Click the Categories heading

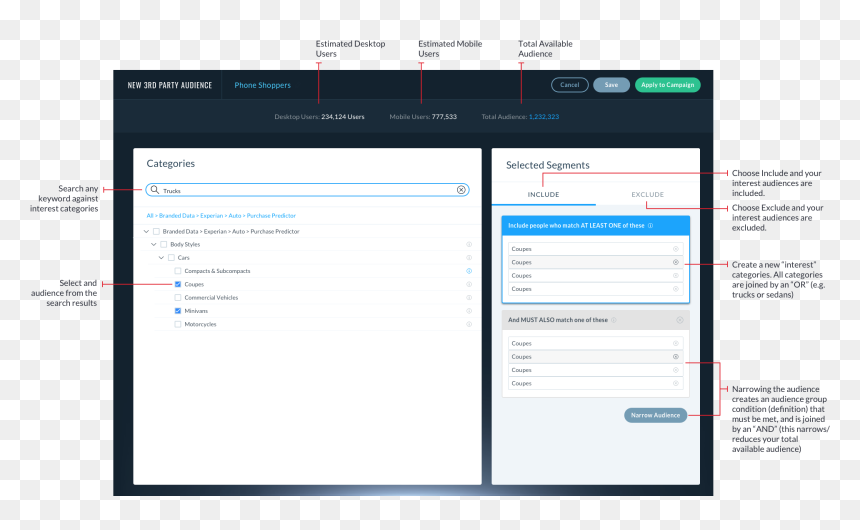click(x=171, y=163)
